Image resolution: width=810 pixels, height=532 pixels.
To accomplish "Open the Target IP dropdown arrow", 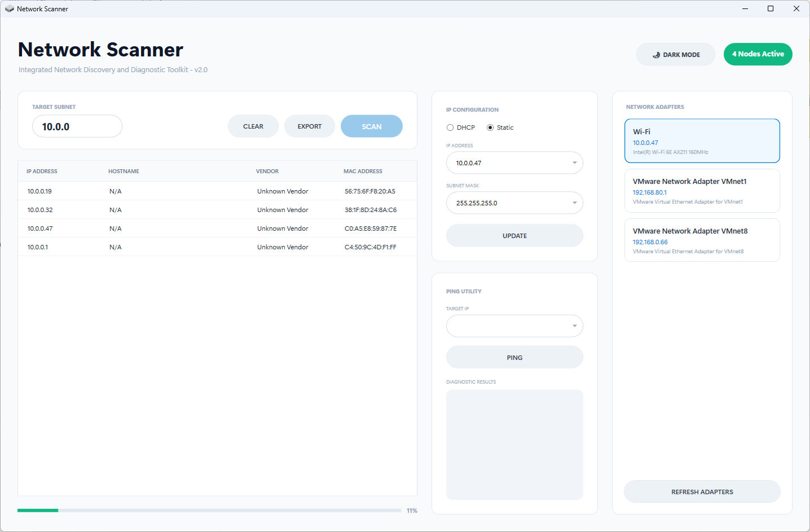I will click(x=574, y=326).
